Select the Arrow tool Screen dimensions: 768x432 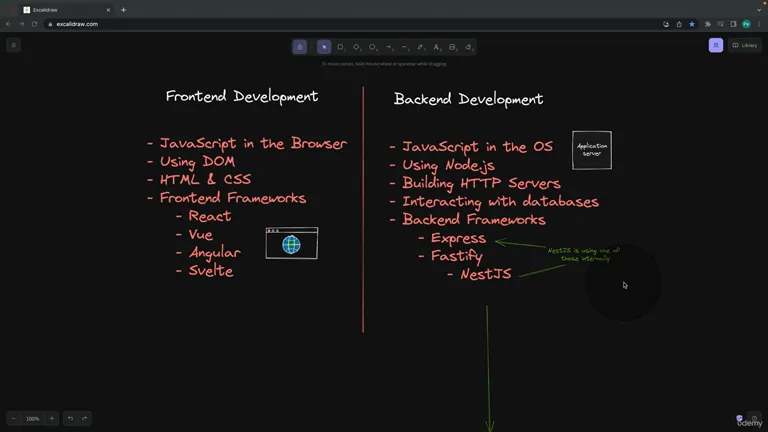click(x=389, y=47)
